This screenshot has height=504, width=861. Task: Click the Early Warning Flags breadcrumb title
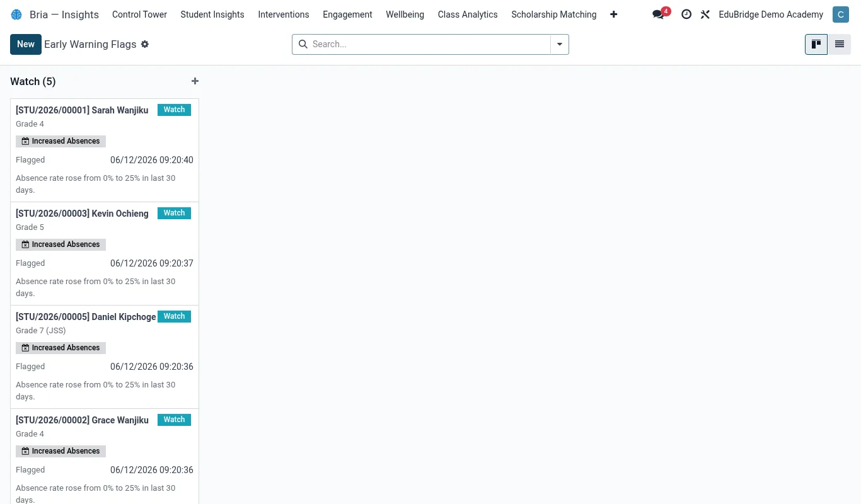[x=90, y=44]
